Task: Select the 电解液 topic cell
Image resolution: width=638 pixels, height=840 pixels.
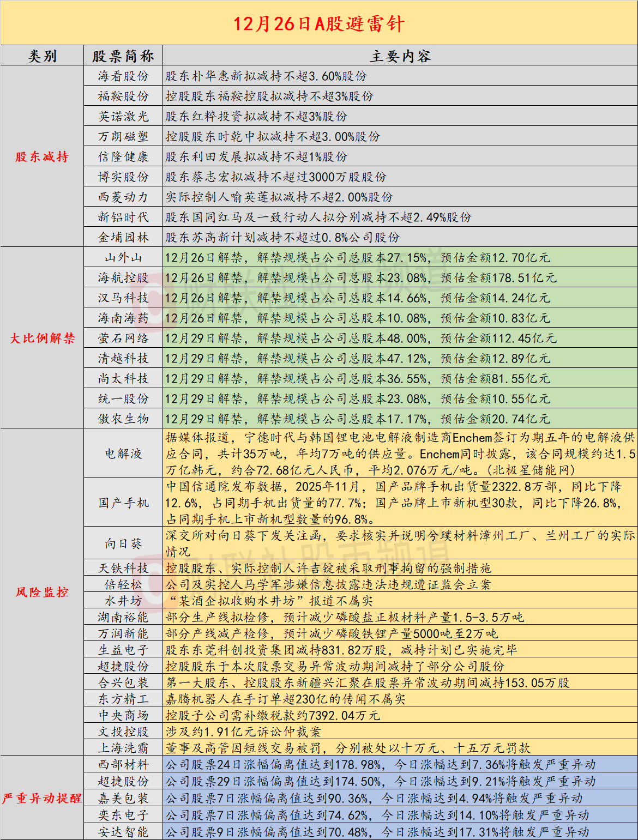Action: 123,454
